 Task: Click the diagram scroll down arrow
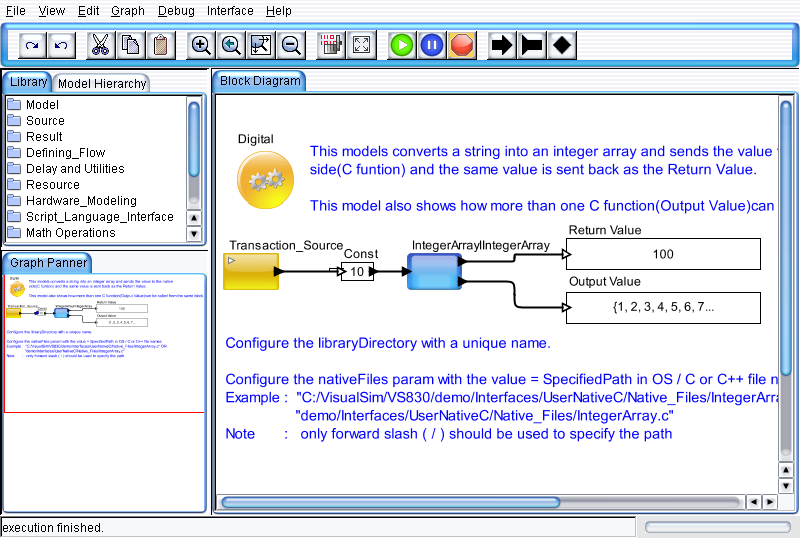click(x=786, y=486)
